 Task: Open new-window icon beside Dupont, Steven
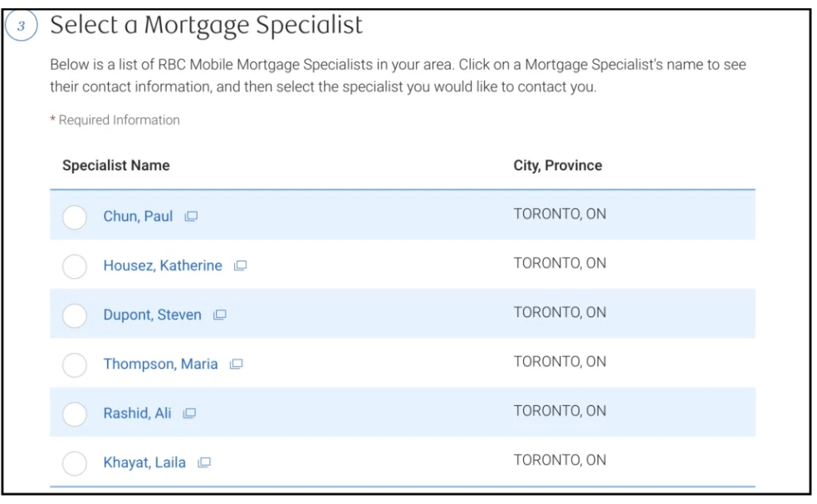point(220,315)
